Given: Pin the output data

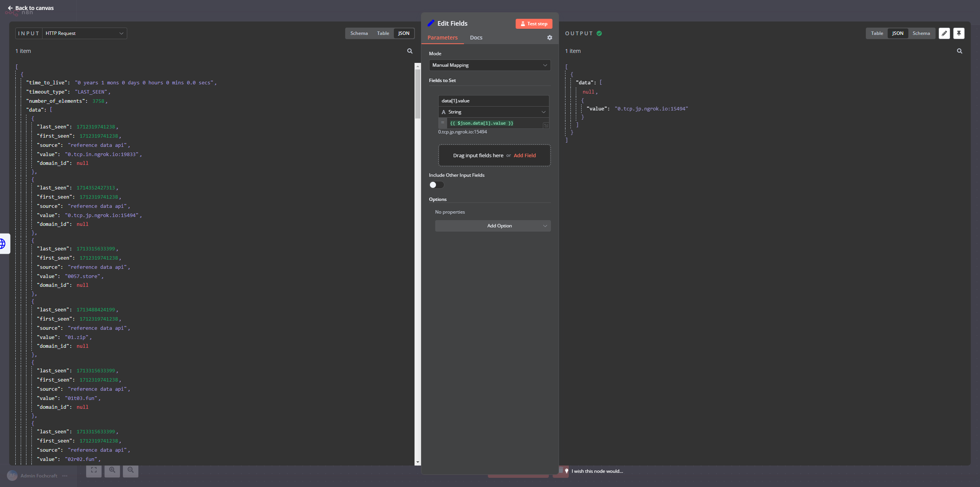Looking at the screenshot, I should (x=959, y=33).
